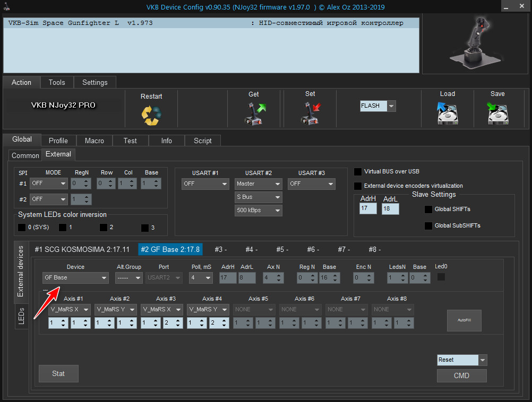Image resolution: width=532 pixels, height=402 pixels.
Task: Click the Save disk icon
Action: 497,113
